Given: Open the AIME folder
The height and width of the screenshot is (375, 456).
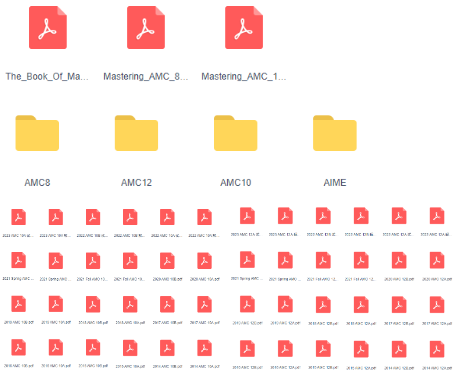Looking at the screenshot, I should [x=335, y=133].
